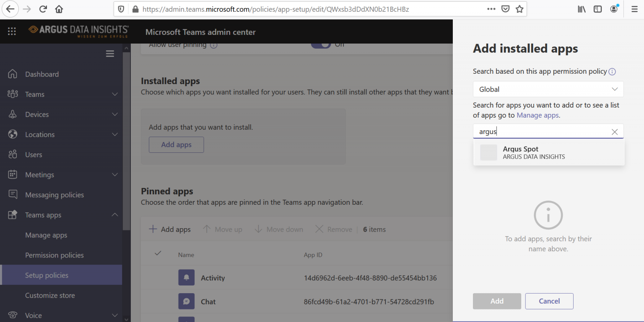This screenshot has height=322, width=644.
Task: Go to Manage apps in the sidebar
Action: coord(46,235)
